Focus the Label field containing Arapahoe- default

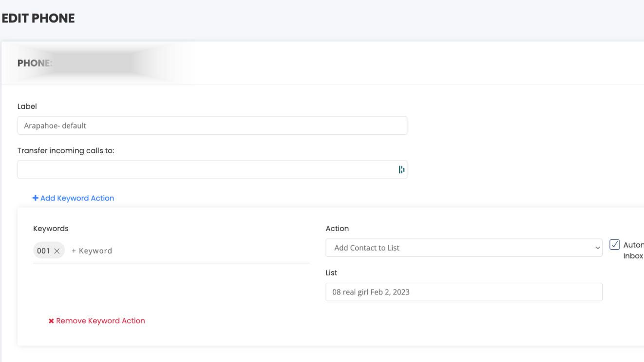pyautogui.click(x=212, y=126)
